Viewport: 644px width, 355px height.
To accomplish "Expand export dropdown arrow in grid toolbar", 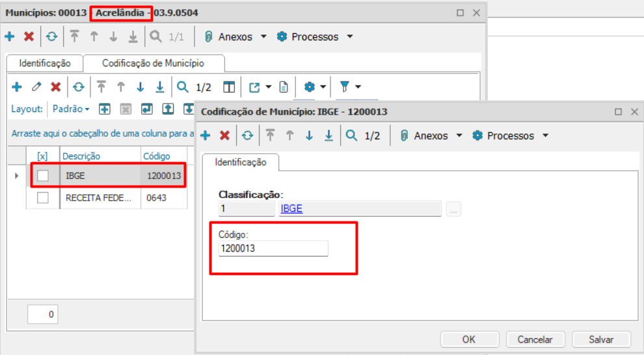I will (268, 87).
